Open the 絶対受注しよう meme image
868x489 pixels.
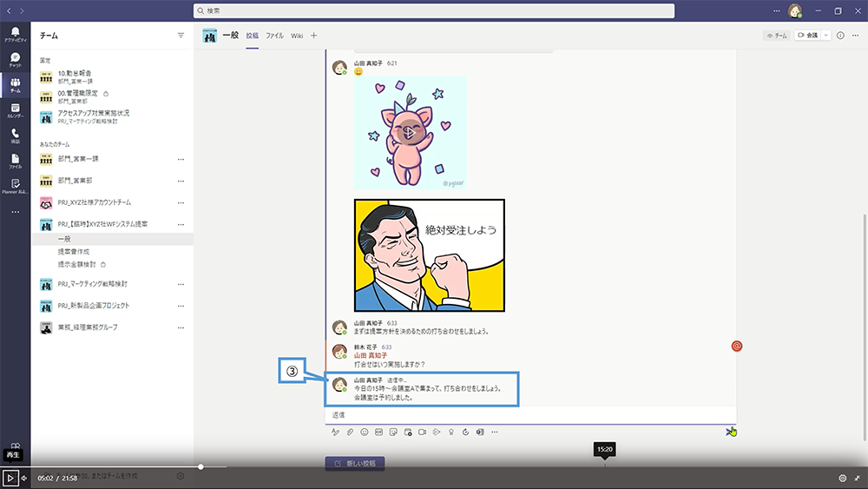(430, 255)
